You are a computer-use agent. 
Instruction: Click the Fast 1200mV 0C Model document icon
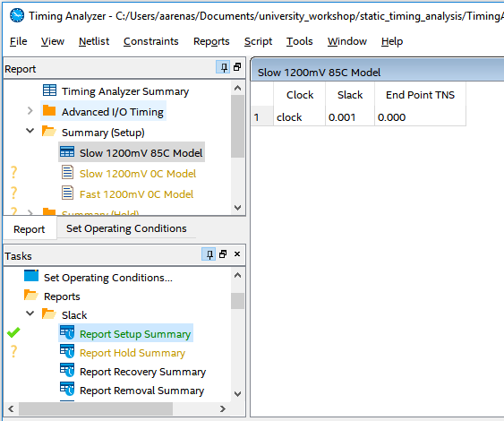click(x=67, y=193)
